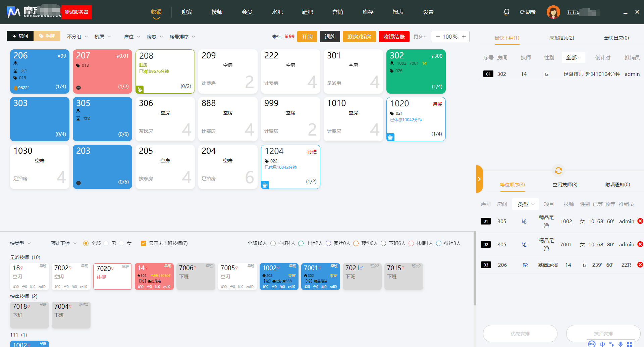
Task: Click the red 收银结账 button
Action: click(394, 37)
